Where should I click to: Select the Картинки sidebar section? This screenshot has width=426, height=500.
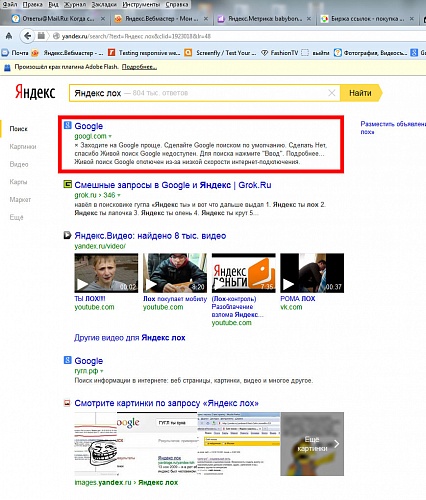(x=23, y=147)
